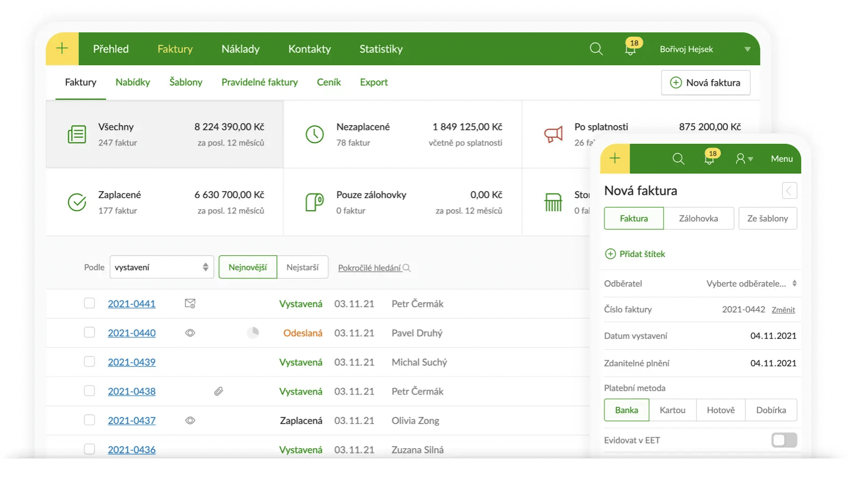Select checkbox for invoice 2021-0437
868x487 pixels.
click(x=89, y=420)
